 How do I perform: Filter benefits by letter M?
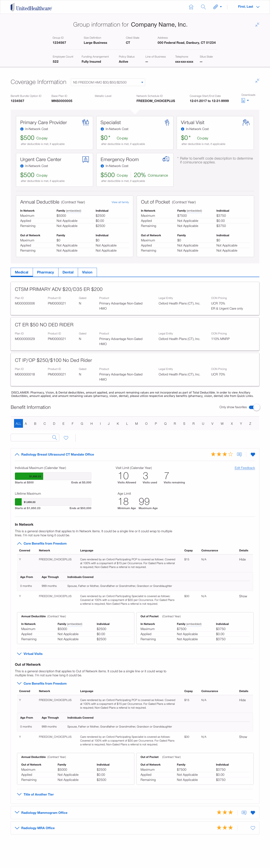point(136,424)
